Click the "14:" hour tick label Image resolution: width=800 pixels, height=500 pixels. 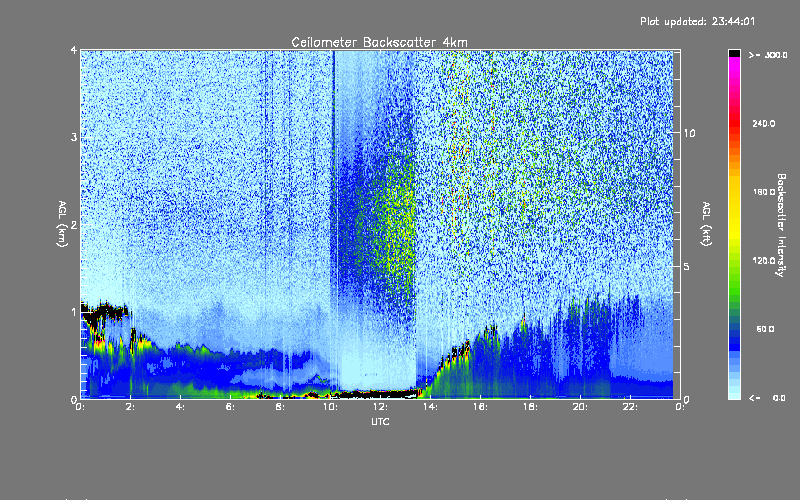point(431,407)
